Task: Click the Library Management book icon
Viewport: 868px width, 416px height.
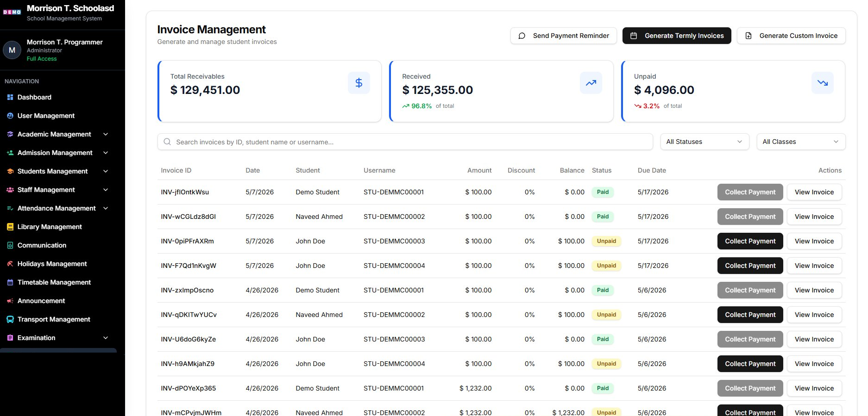Action: click(10, 227)
